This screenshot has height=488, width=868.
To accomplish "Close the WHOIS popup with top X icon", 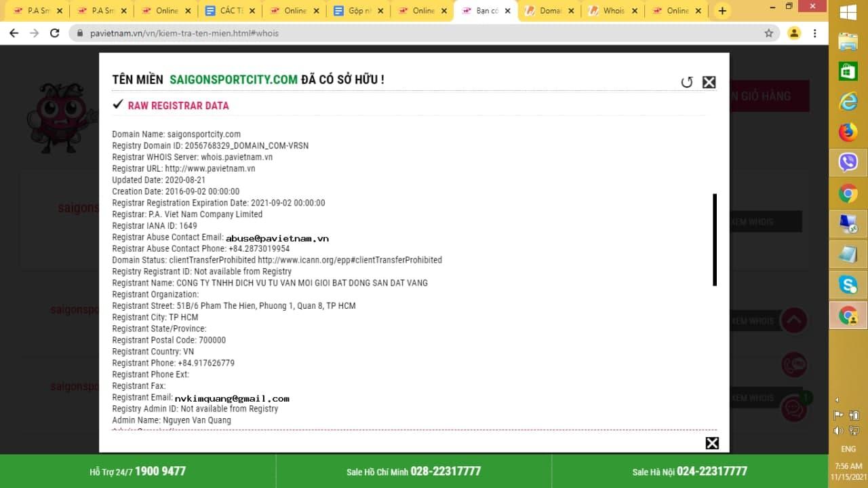I will (709, 82).
